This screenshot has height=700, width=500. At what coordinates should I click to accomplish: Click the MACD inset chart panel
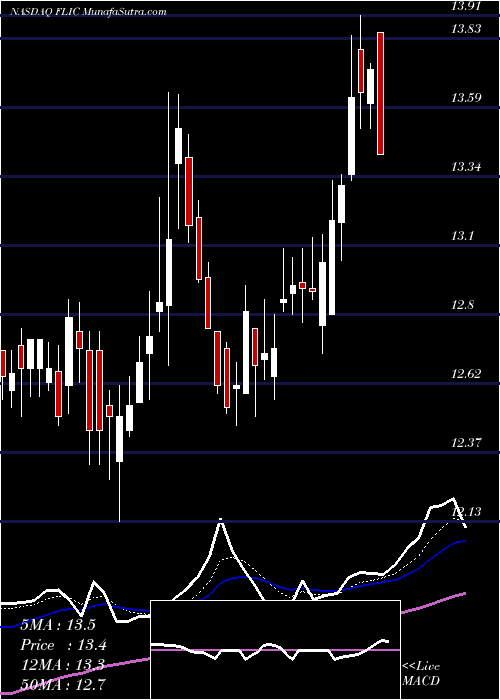tap(275, 650)
